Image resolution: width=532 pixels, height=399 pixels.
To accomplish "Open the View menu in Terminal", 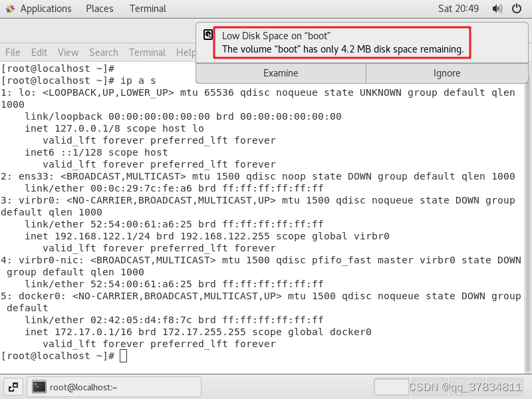I will (x=68, y=53).
